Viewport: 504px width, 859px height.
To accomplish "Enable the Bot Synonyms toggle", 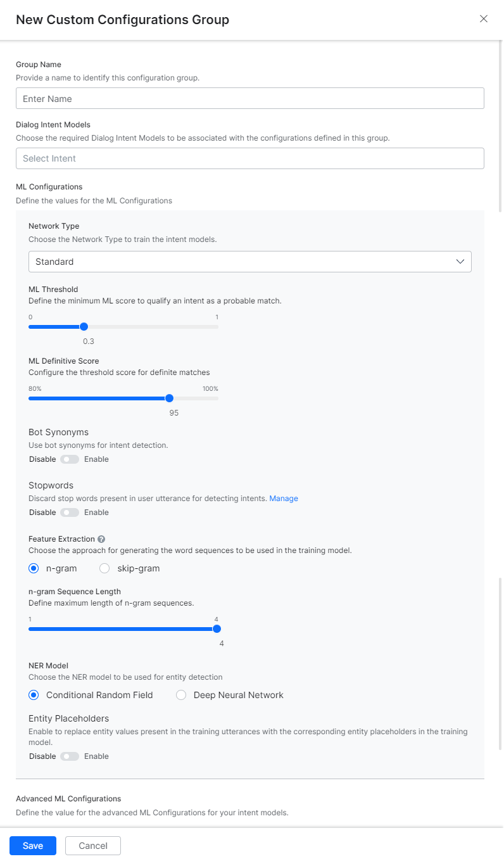I will [x=70, y=459].
